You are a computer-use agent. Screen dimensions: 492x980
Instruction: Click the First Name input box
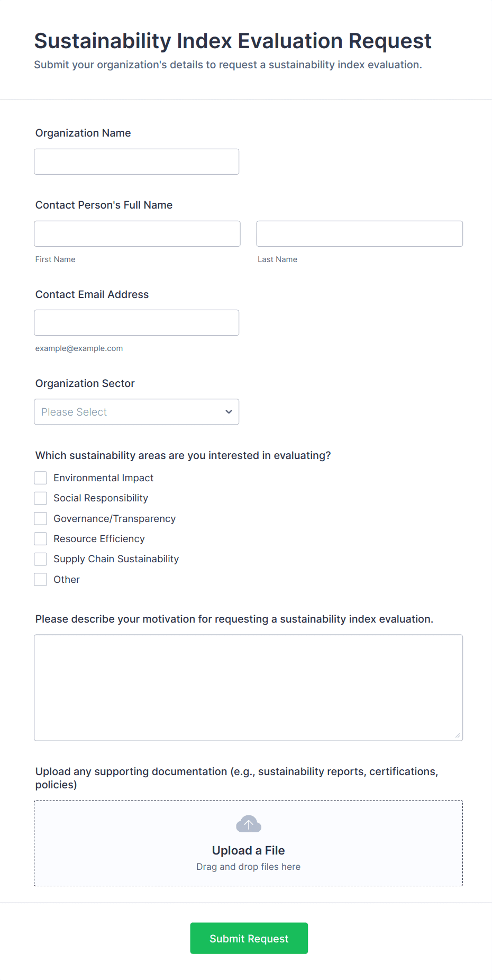click(x=137, y=233)
